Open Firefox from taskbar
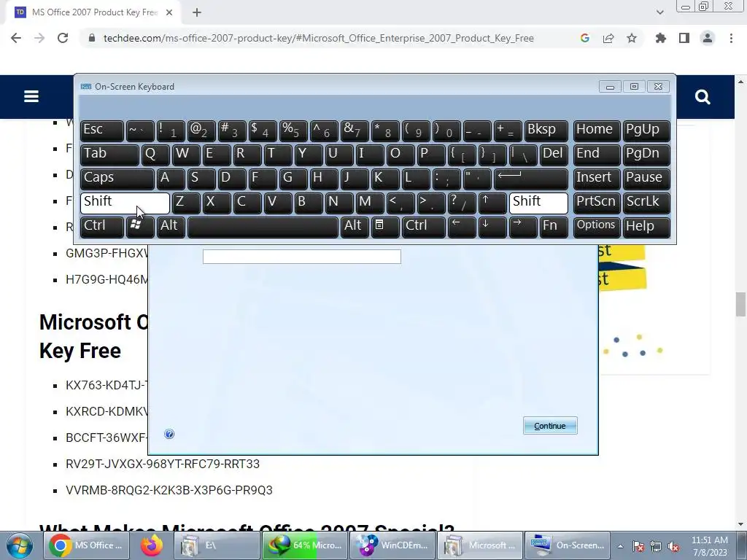This screenshot has height=560, width=747. [152, 545]
